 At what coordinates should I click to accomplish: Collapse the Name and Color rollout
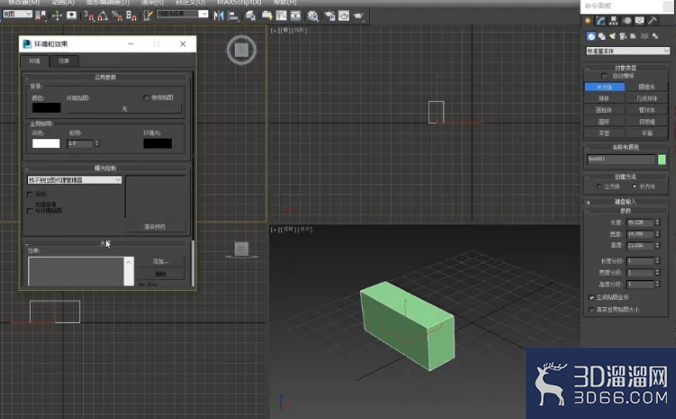coord(626,147)
